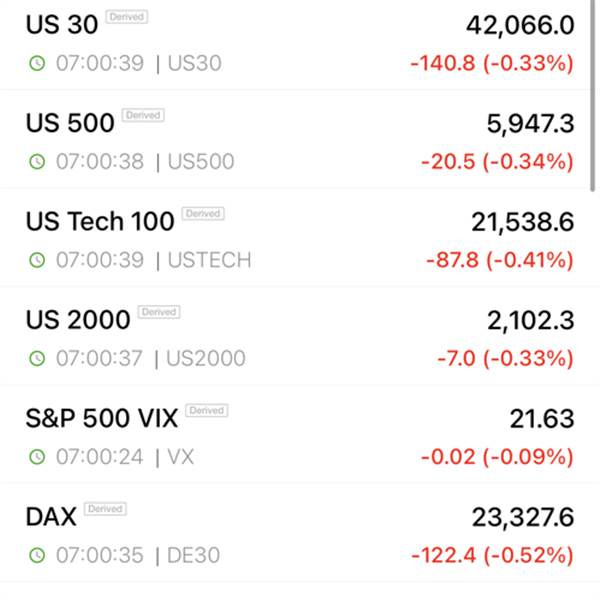Click the Derived badge next to DAX
Image resolution: width=600 pixels, height=600 pixels.
click(105, 509)
